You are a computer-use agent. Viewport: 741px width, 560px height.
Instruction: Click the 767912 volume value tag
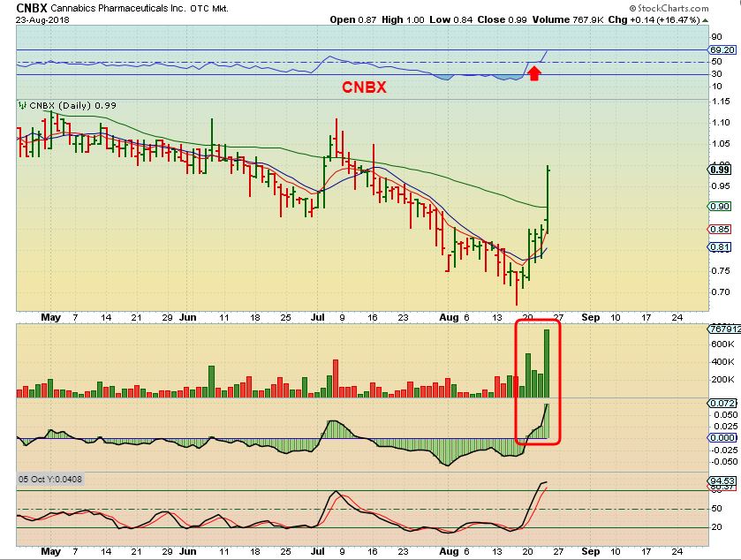point(723,329)
